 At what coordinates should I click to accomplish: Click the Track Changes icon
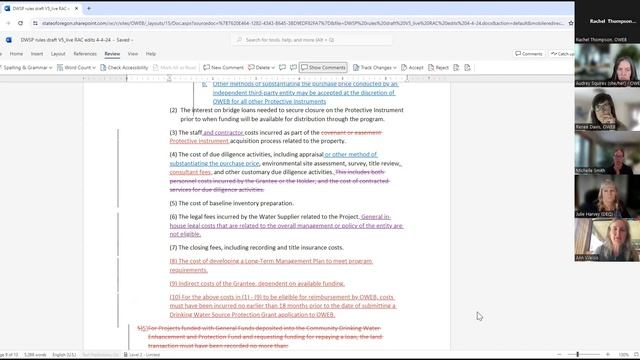pyautogui.click(x=356, y=67)
